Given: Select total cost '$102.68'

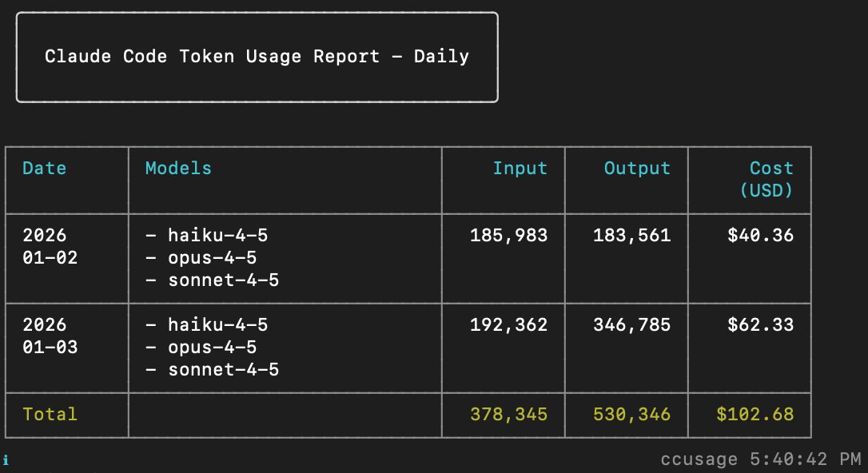Looking at the screenshot, I should [755, 415].
